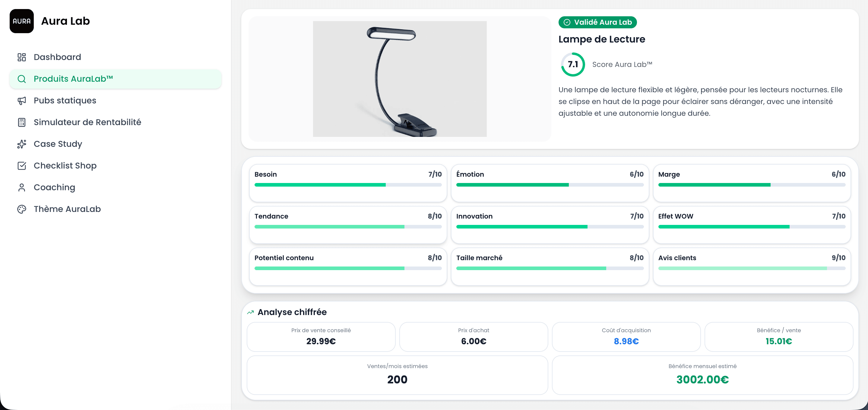Viewport: 868px width, 410px height.
Task: Click the Thème AuraLab palette icon
Action: click(22, 209)
